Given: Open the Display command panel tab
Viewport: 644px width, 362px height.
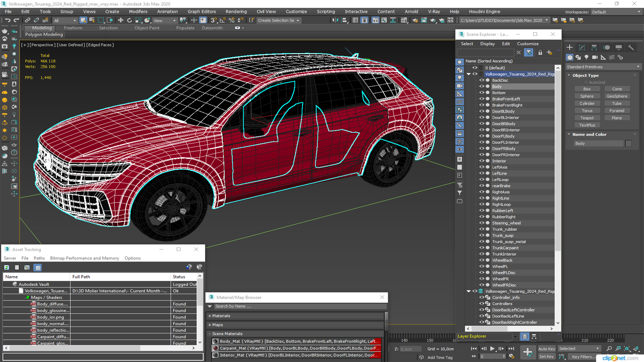Looking at the screenshot, I should click(x=619, y=48).
